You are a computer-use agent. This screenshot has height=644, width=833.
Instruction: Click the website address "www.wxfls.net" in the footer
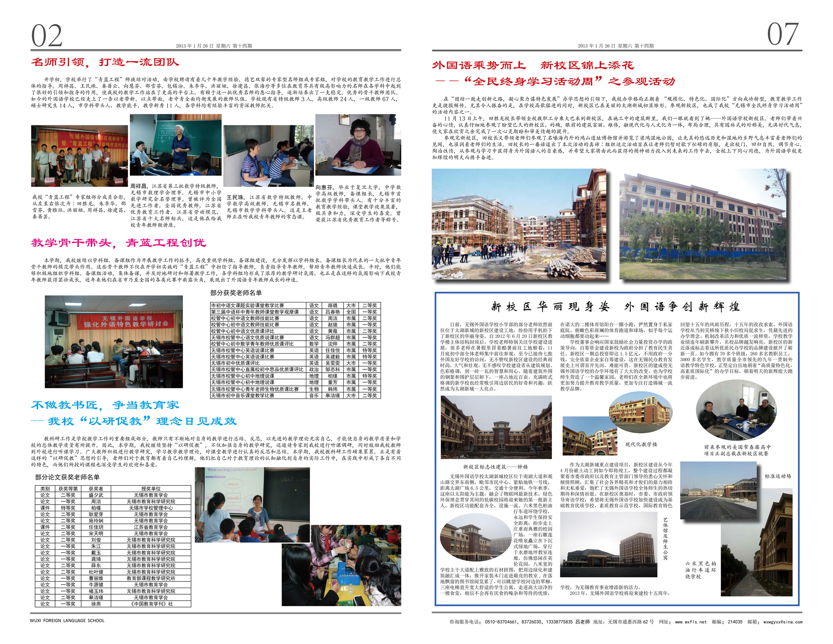click(691, 622)
